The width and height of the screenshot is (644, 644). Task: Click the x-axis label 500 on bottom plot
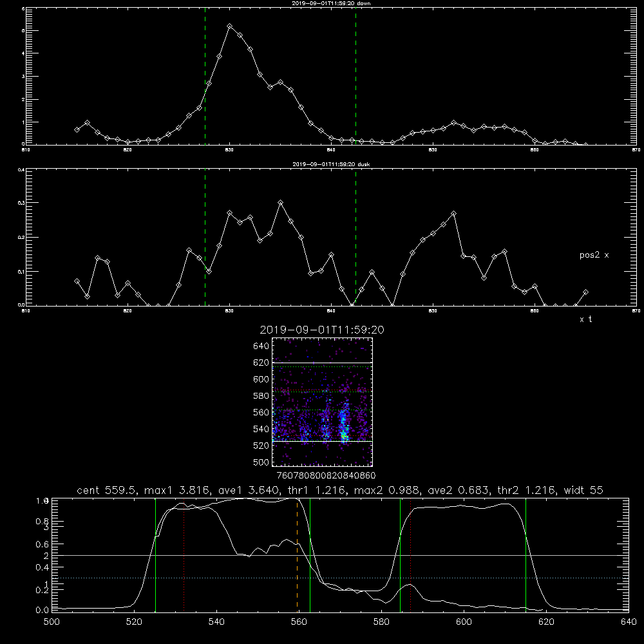tap(52, 622)
